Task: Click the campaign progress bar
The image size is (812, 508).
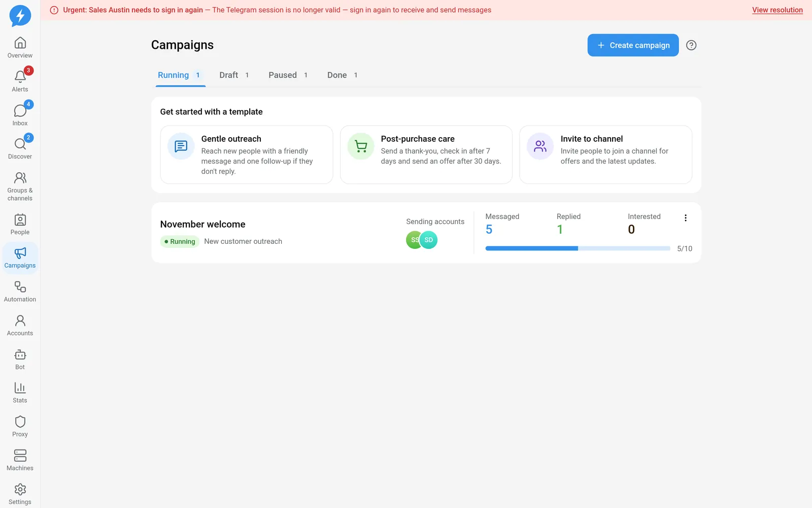Action: point(578,248)
